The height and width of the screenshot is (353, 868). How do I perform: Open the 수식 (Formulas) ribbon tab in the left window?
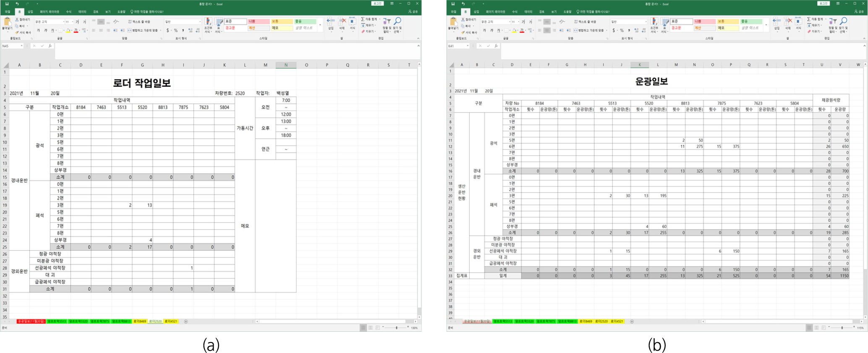(69, 12)
